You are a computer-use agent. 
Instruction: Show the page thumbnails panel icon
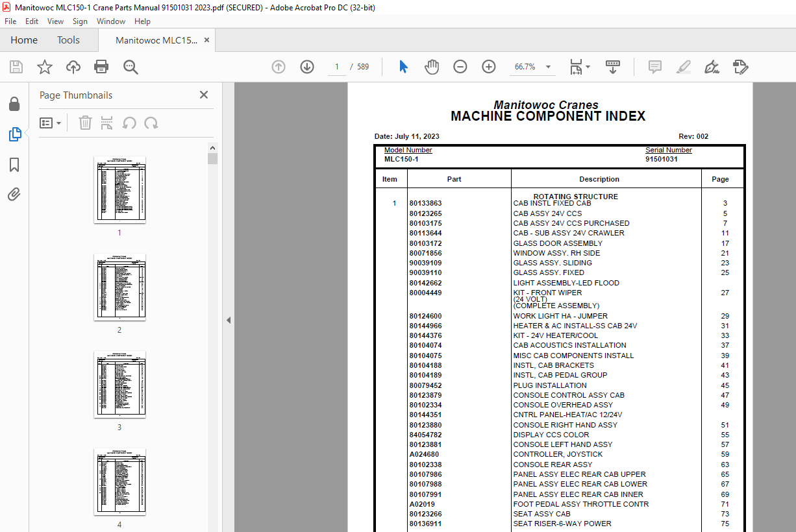[14, 134]
